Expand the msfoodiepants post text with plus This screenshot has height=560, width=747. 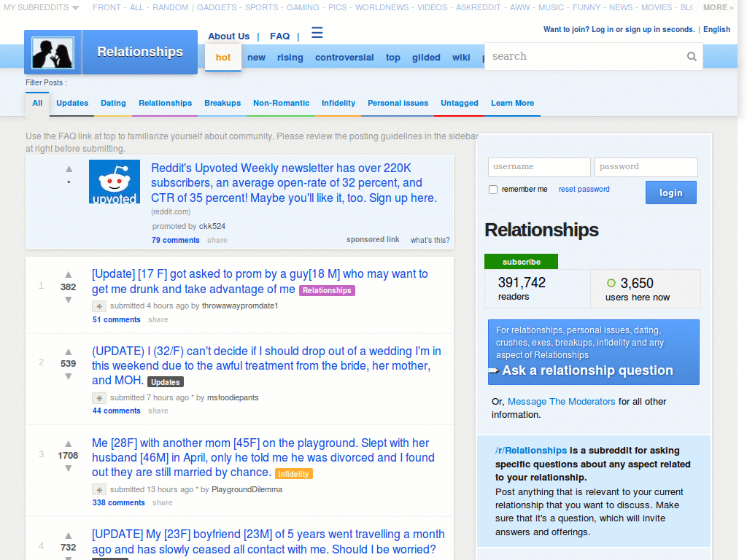coord(99,398)
